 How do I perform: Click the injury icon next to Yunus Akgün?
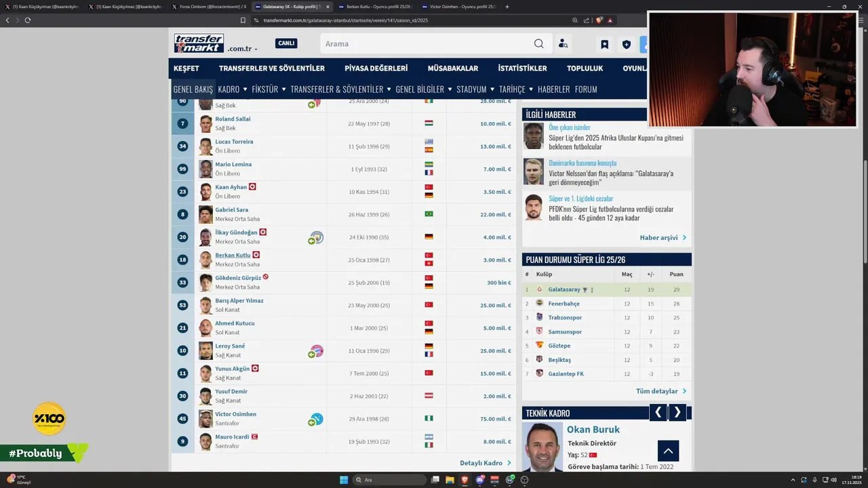255,368
